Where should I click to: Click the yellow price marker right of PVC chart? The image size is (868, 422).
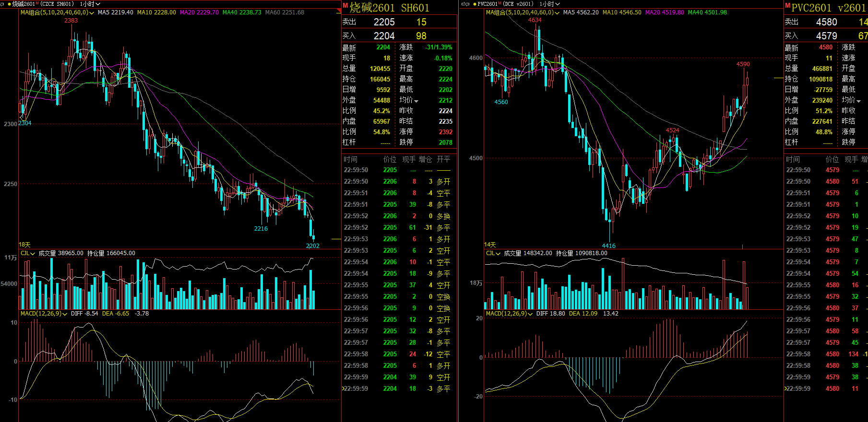pos(778,78)
